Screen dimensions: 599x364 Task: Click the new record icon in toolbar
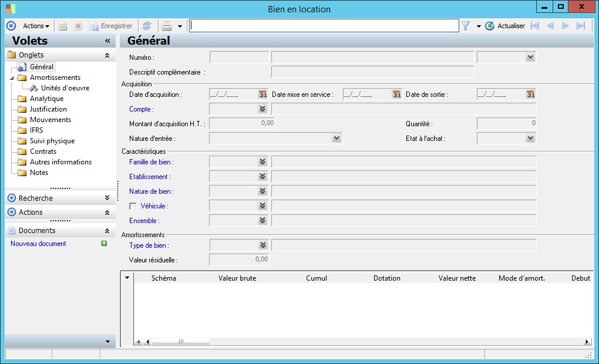[x=63, y=26]
